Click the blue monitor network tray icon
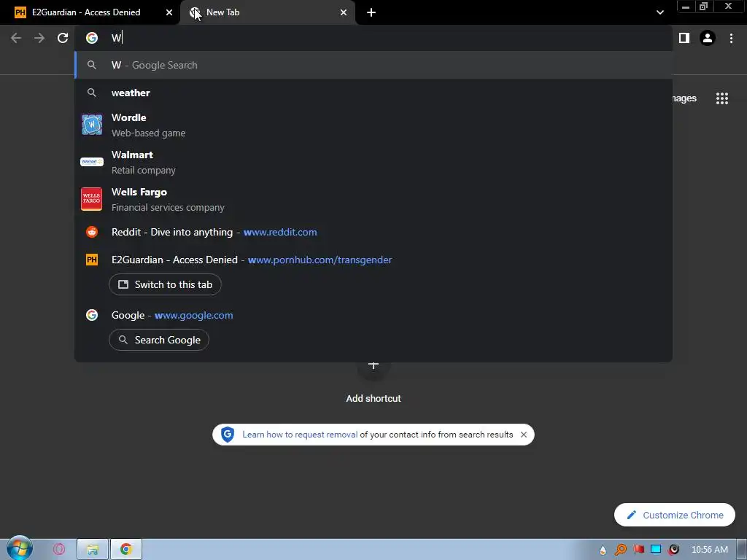 (x=656, y=550)
